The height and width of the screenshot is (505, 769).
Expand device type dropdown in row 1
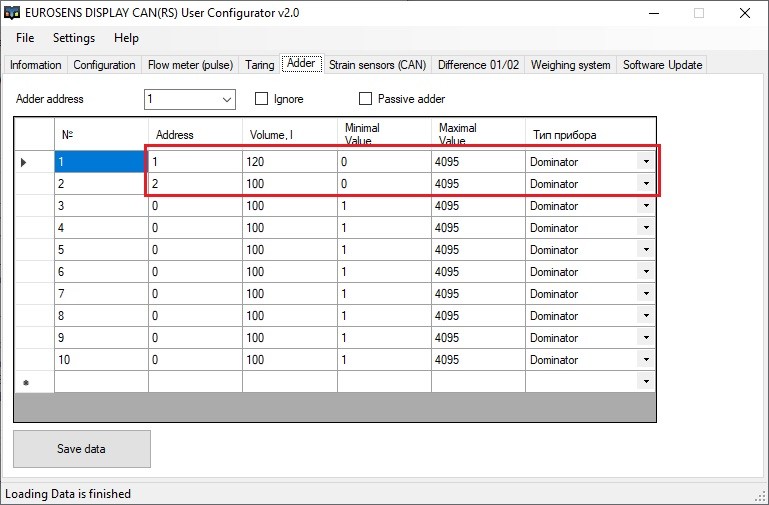tap(646, 162)
